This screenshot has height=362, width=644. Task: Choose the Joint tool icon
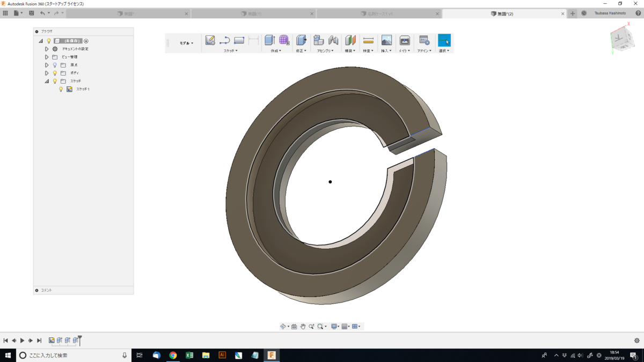(x=333, y=40)
